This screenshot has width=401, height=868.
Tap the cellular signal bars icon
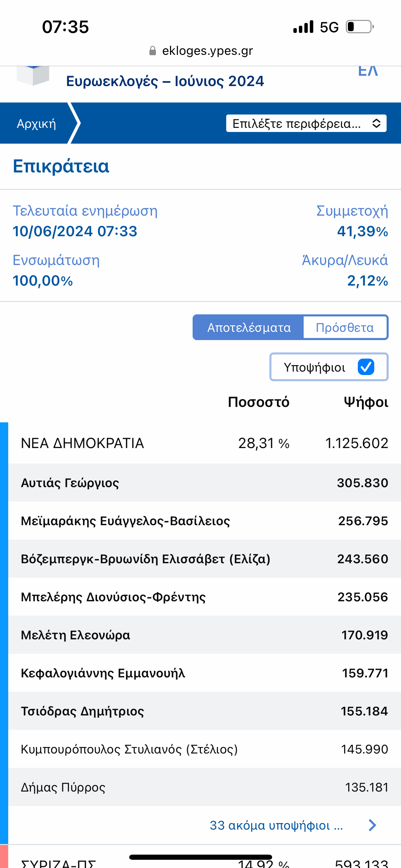point(303,27)
